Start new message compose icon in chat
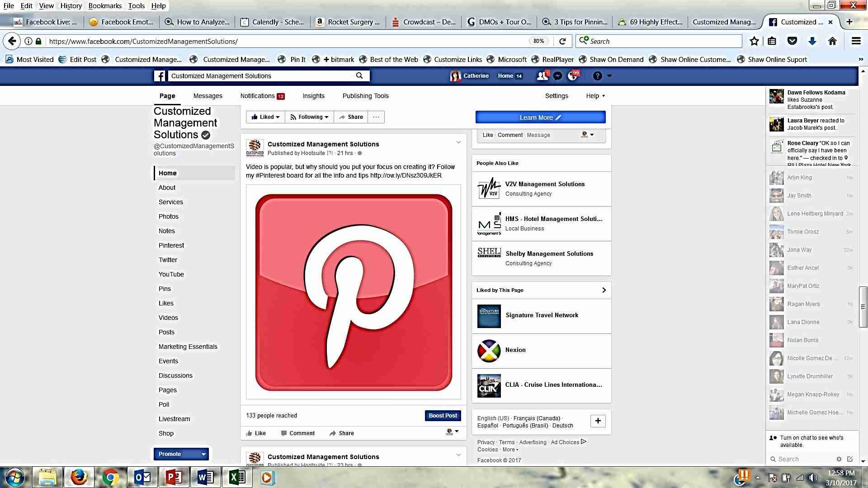 tap(850, 459)
